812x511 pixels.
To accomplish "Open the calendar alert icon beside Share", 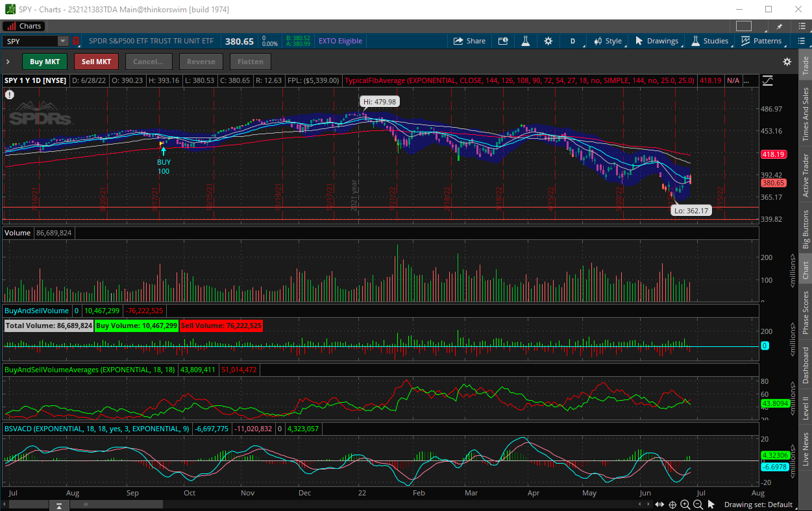I will (x=503, y=41).
